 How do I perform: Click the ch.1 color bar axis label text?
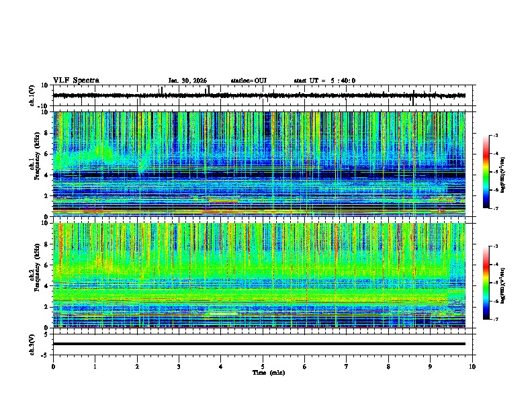tap(503, 175)
